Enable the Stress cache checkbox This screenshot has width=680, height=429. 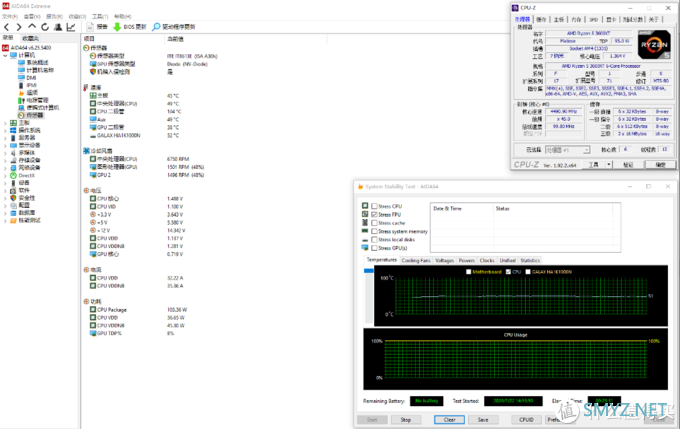point(374,223)
